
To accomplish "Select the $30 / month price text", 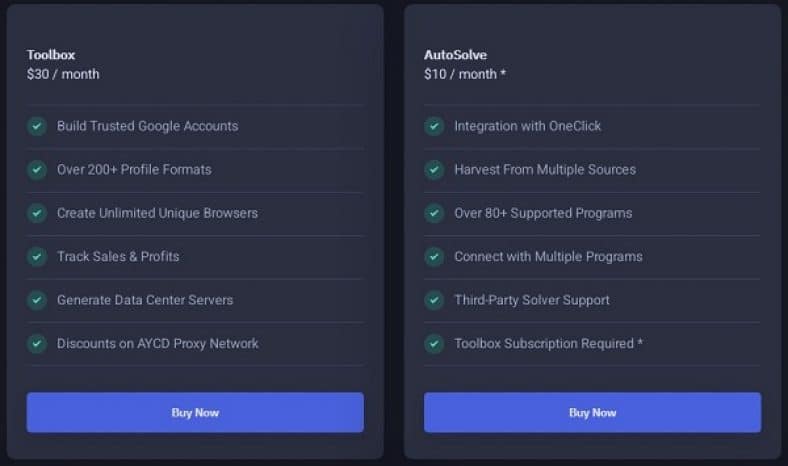I will point(63,74).
